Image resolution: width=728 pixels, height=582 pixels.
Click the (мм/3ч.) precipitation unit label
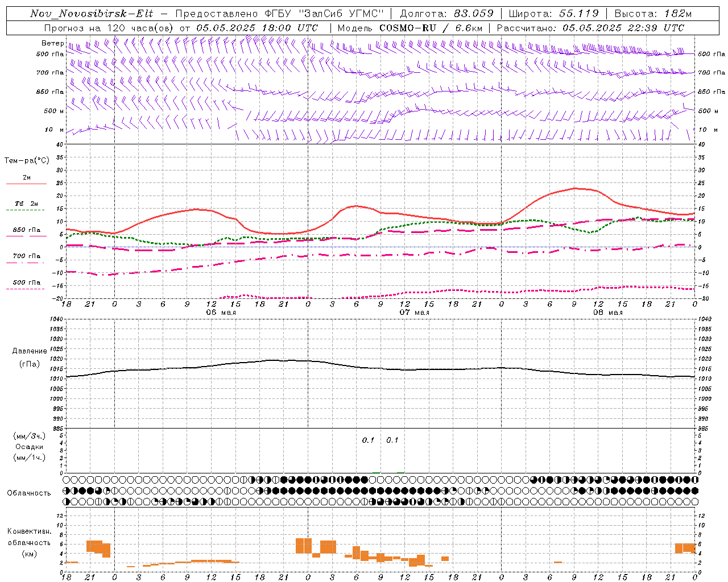click(x=30, y=436)
